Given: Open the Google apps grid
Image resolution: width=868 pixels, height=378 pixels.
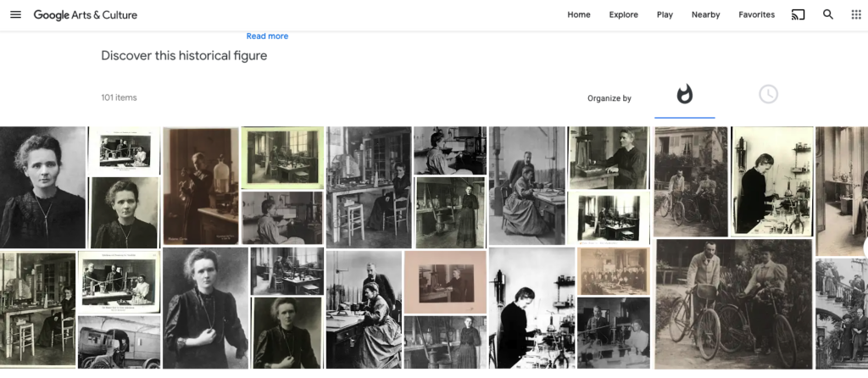Looking at the screenshot, I should (856, 15).
